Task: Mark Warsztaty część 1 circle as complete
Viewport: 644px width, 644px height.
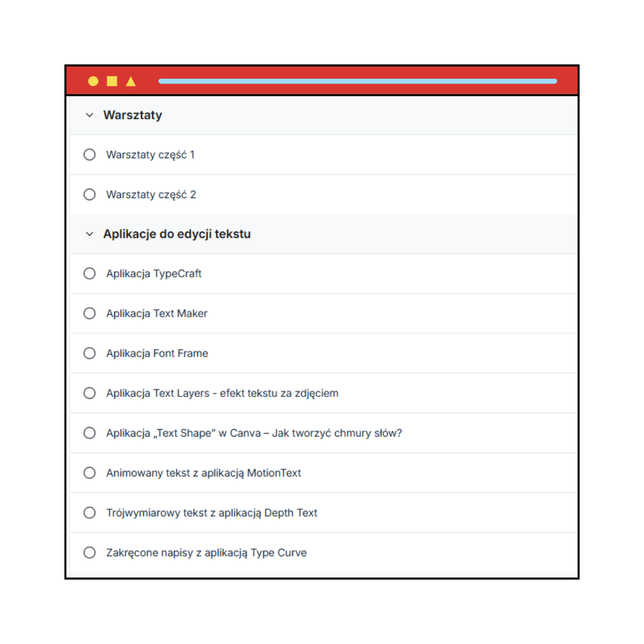Action: pyautogui.click(x=89, y=155)
